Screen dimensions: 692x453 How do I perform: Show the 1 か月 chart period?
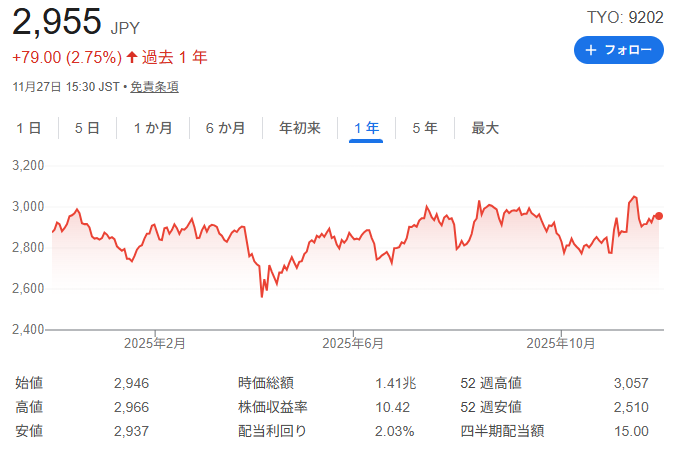(x=153, y=128)
